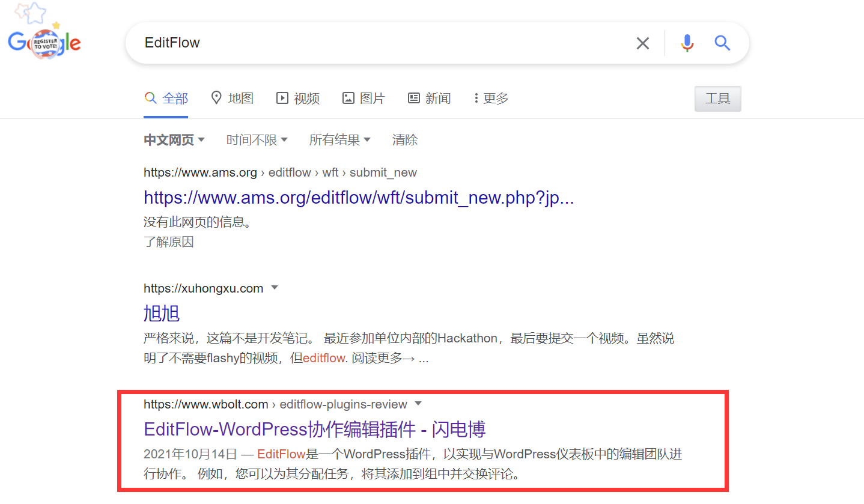864x504 pixels.
Task: Expand the 时间不限 time filter dropdown
Action: pyautogui.click(x=257, y=139)
